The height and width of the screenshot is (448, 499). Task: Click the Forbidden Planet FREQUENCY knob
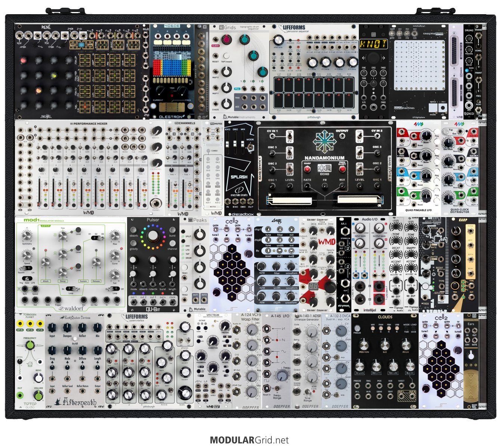(x=30, y=346)
